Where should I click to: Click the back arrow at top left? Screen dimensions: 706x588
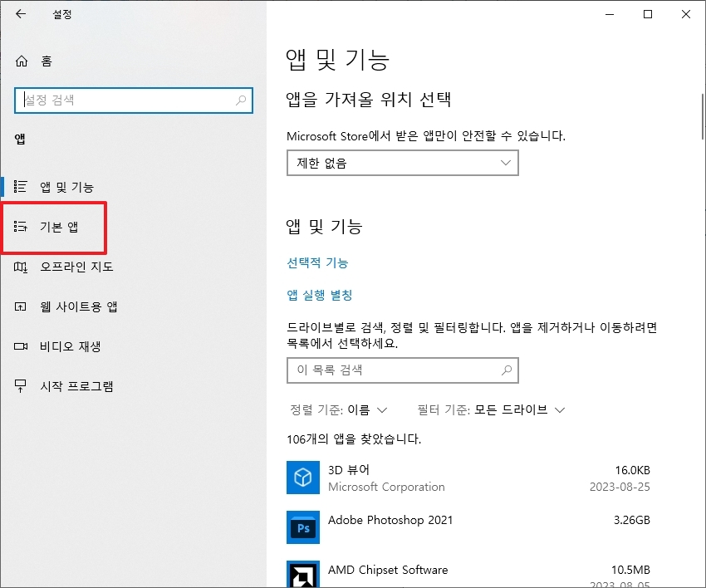pyautogui.click(x=19, y=13)
